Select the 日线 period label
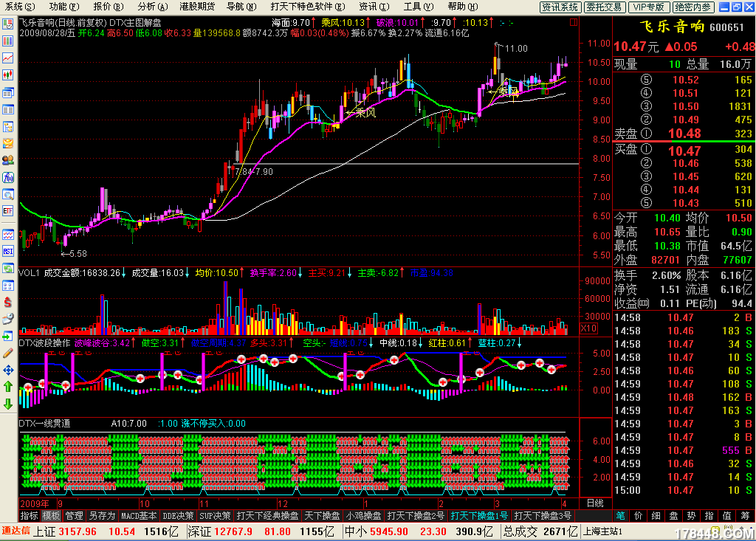This screenshot has height=541, width=756. (594, 503)
